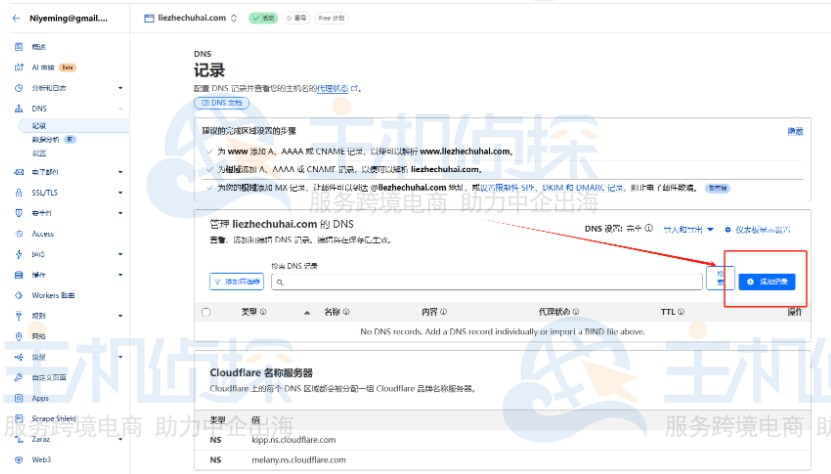Viewport: 831px width, 474px height.
Task: Click the info icon beside DNS setup status
Action: coord(649,229)
